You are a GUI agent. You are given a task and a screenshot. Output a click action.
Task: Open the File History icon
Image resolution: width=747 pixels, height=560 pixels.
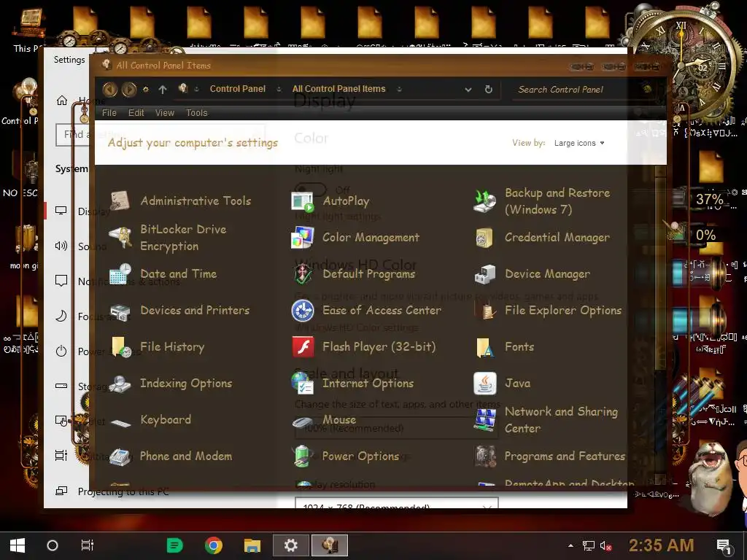(120, 346)
